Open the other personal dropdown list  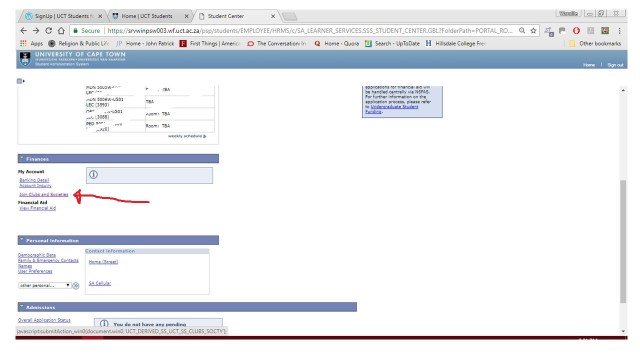44,285
